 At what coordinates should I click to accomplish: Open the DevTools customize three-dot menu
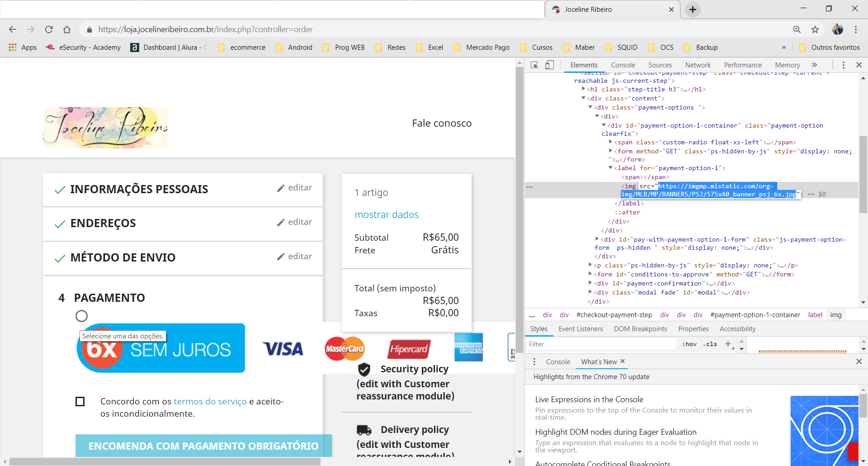click(x=843, y=65)
